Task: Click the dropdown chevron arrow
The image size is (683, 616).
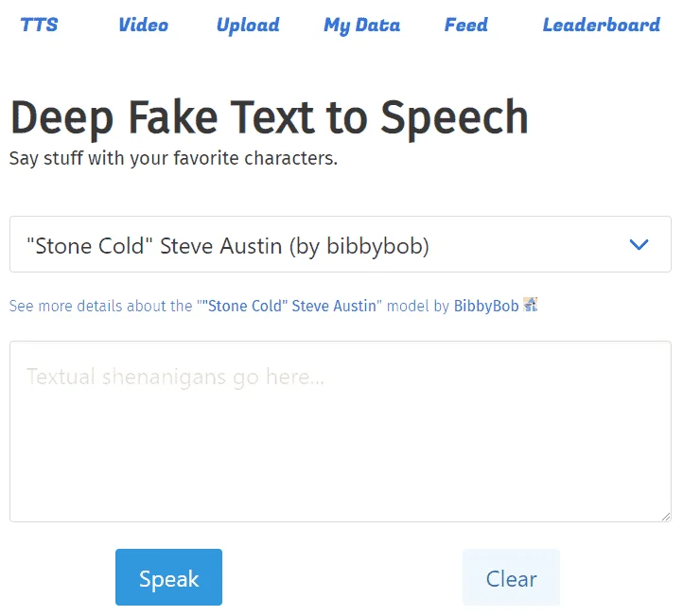Action: tap(639, 244)
